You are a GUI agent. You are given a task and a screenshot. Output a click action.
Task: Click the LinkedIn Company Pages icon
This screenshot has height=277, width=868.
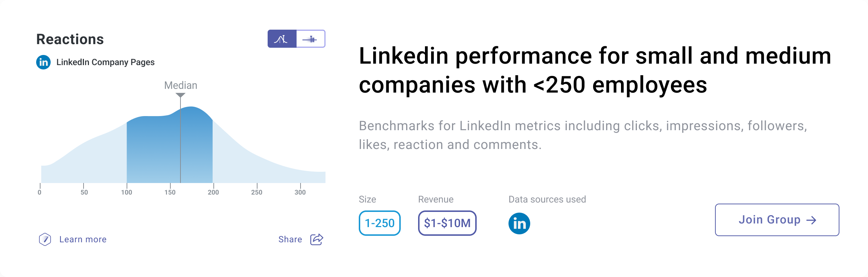43,62
